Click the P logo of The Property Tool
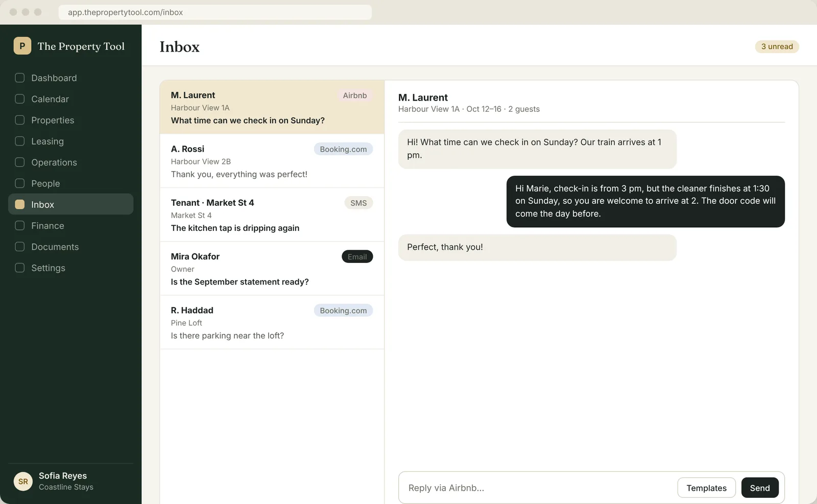Screen dimensions: 817x504 click(22, 46)
